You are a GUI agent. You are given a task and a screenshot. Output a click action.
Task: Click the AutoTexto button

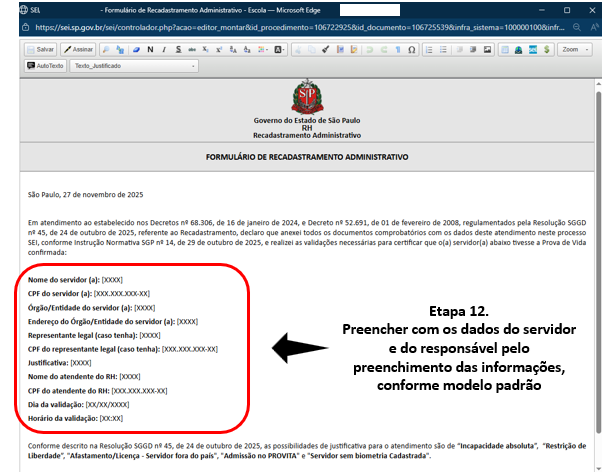45,66
